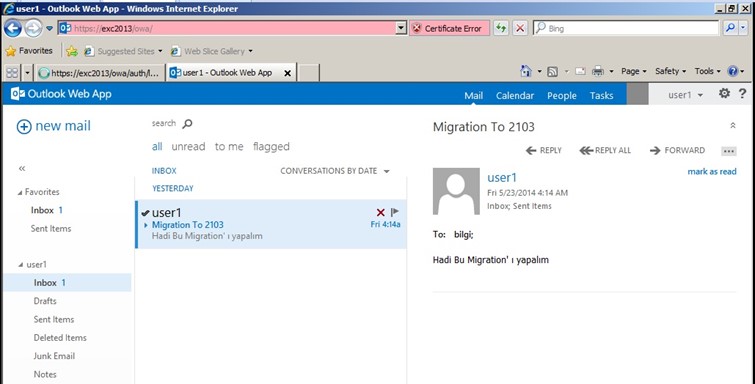Click the mark as read link
Screen dimensions: 755x384
click(x=712, y=172)
